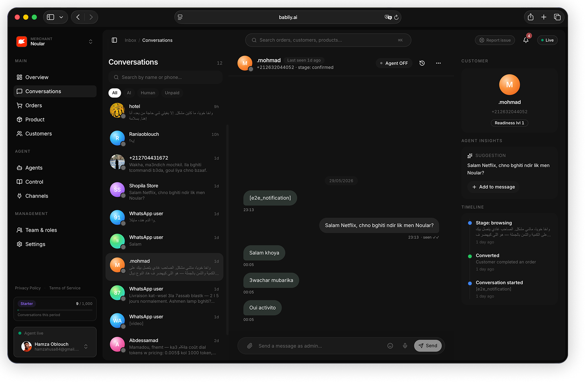Viewport: 588px width, 385px height.
Task: Select the AI filter tab
Action: [x=129, y=93]
